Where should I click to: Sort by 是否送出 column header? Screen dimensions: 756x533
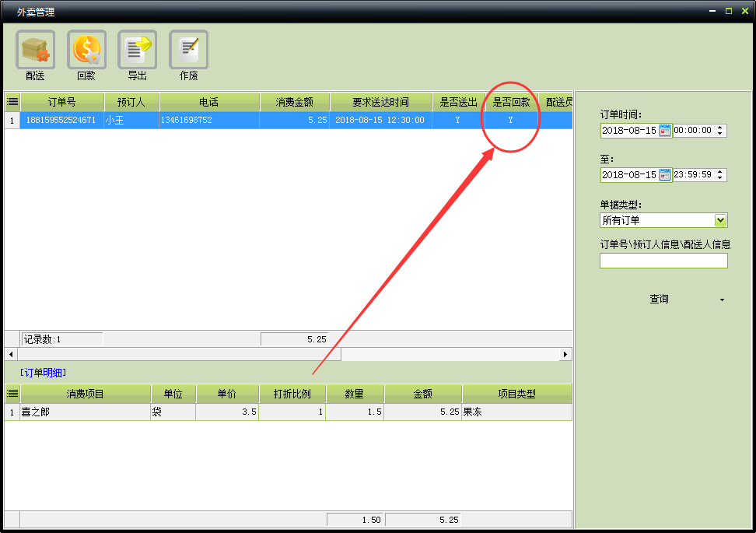pos(459,102)
